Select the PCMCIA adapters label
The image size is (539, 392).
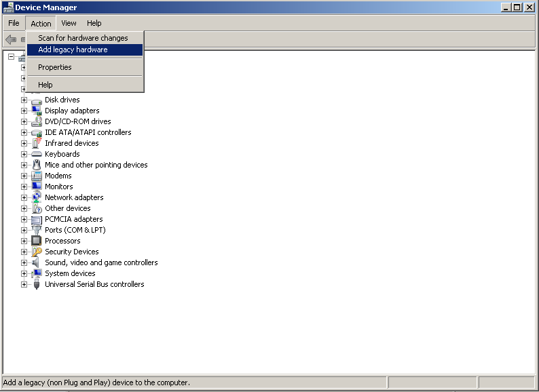pos(74,219)
